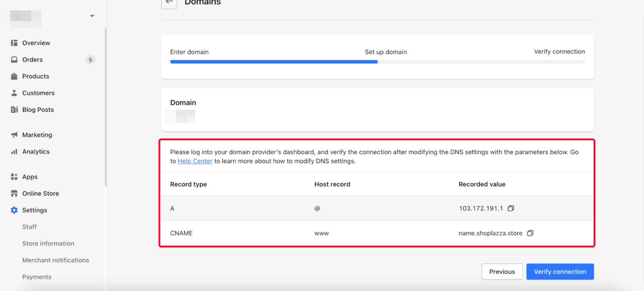This screenshot has width=644, height=291.
Task: Open Blog Posts in sidebar
Action: tap(38, 110)
